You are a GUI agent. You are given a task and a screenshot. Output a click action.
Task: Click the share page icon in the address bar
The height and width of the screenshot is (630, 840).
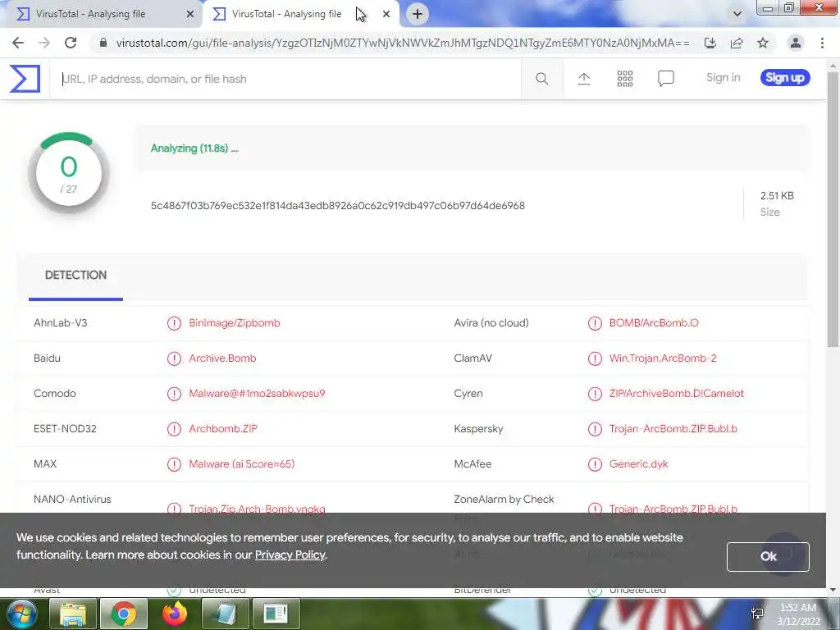click(x=737, y=43)
